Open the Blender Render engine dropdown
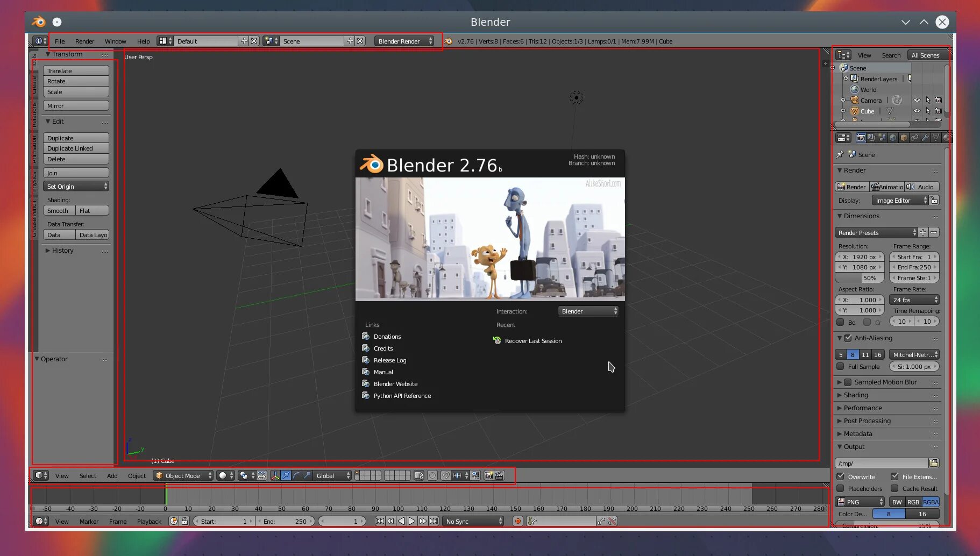Screen dimensions: 980x556 click(x=404, y=41)
